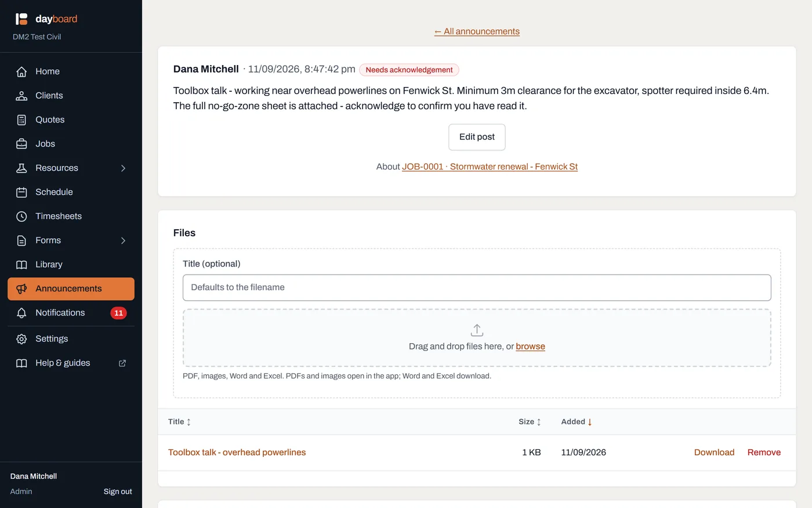812x508 pixels.
Task: Select the Library menu label
Action: point(49,264)
